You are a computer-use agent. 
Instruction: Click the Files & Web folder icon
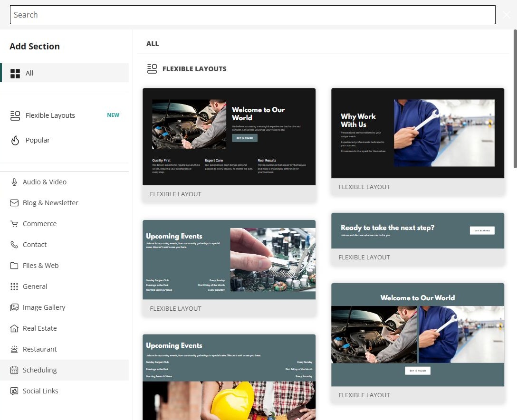(14, 266)
